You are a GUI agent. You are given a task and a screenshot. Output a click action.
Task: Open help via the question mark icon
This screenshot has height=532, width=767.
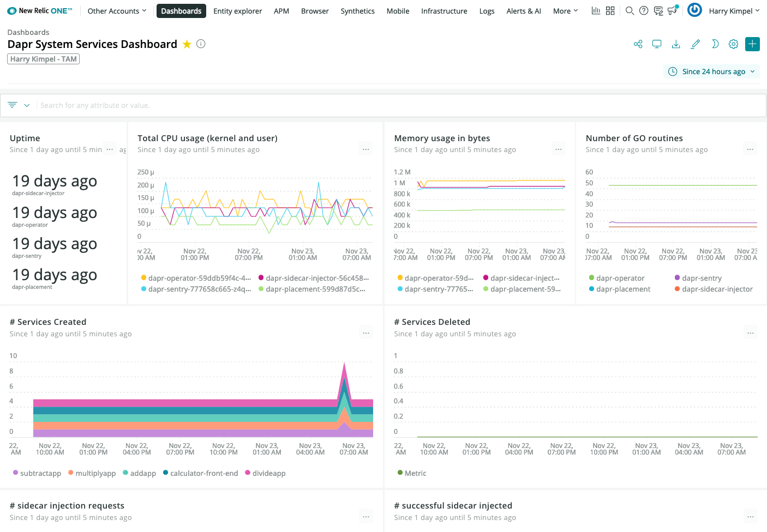[644, 10]
